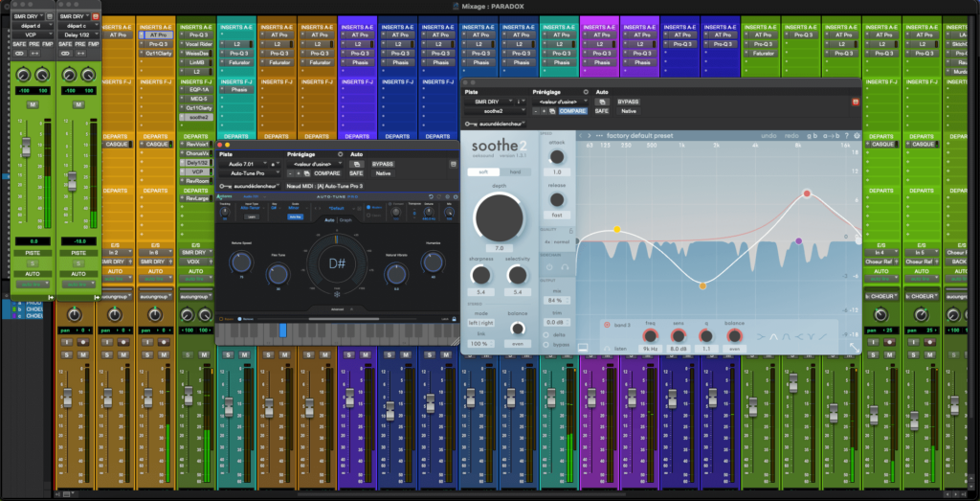This screenshot has width=980, height=501.
Task: Click COMPARE in soothe2 plugin header
Action: click(573, 111)
